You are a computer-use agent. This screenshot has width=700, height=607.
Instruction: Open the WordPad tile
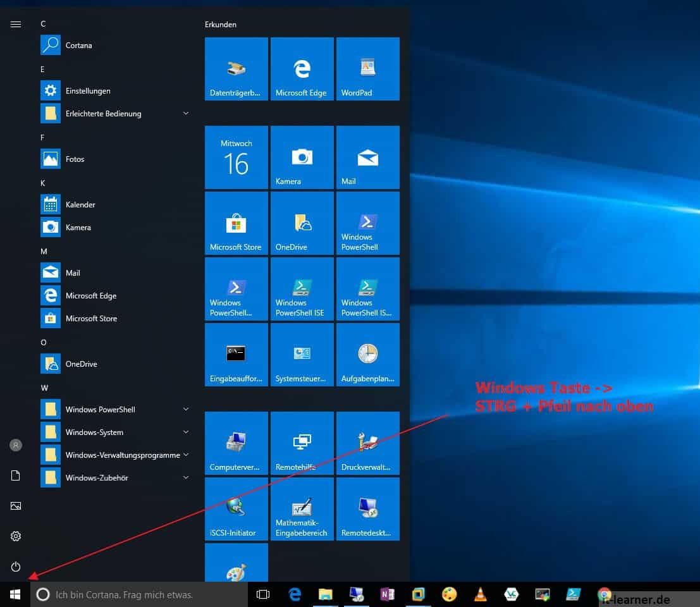coord(367,68)
